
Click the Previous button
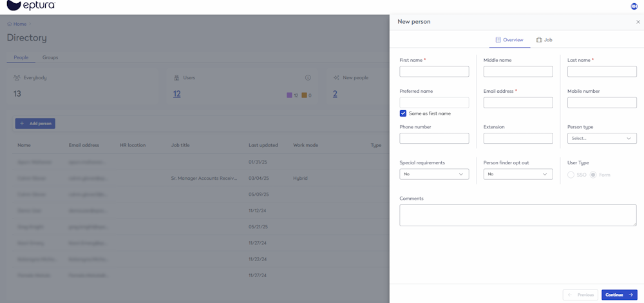pyautogui.click(x=580, y=295)
